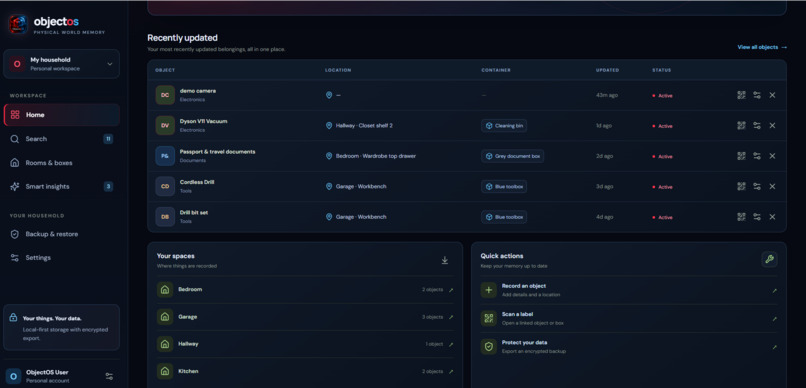Select the Dyson V11 Vacuum object name

(x=204, y=121)
